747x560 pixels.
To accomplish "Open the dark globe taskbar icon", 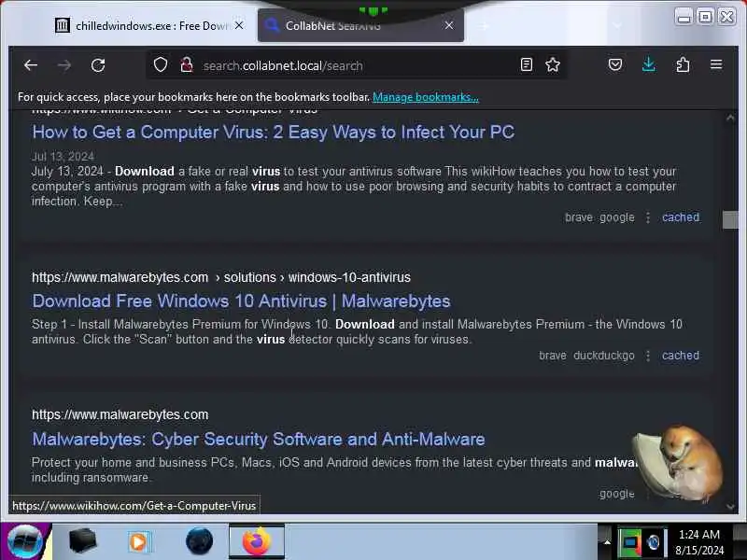I will pyautogui.click(x=199, y=541).
